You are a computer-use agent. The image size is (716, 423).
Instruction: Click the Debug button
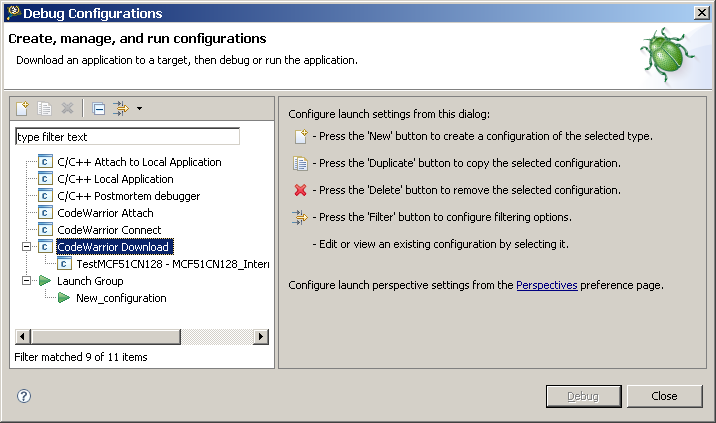coord(584,396)
